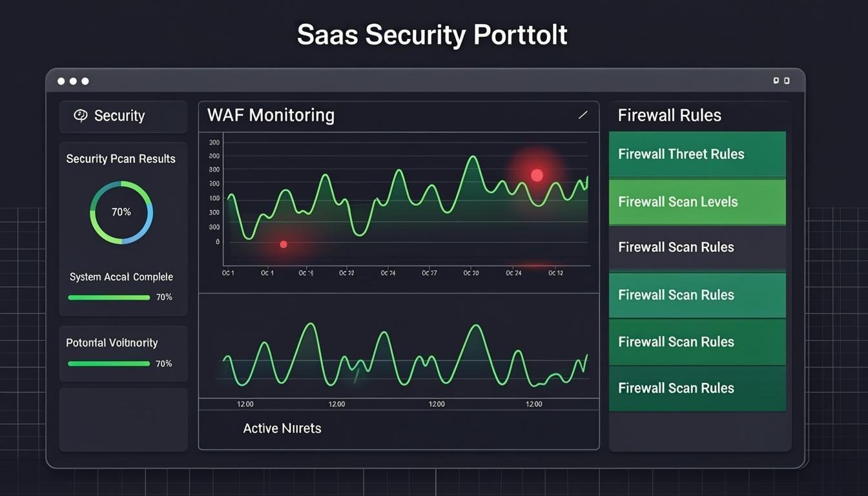
Task: Click the Security Pcan Results heading
Action: point(121,159)
